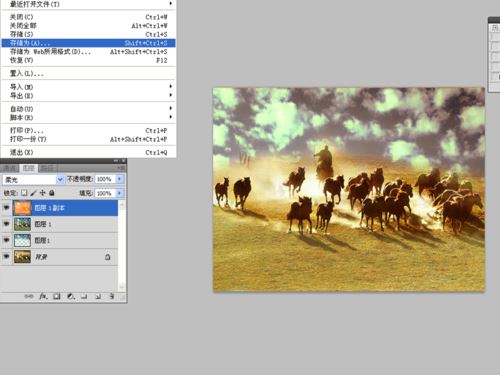Lock image pixels with brush icon
The height and width of the screenshot is (375, 500).
pyautogui.click(x=33, y=193)
